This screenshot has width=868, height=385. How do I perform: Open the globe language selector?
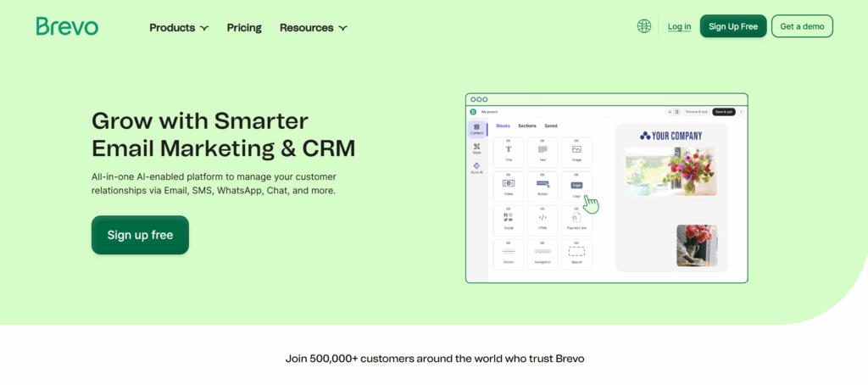[x=644, y=26]
